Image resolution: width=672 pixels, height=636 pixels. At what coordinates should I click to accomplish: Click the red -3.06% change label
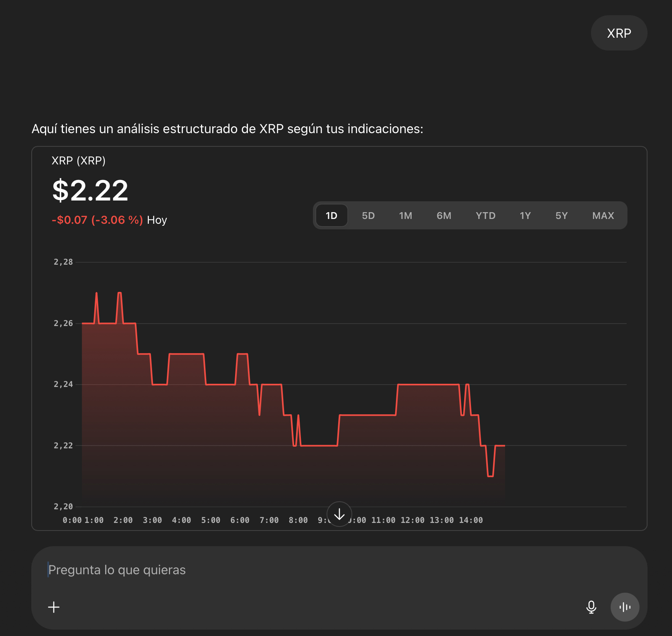point(97,220)
